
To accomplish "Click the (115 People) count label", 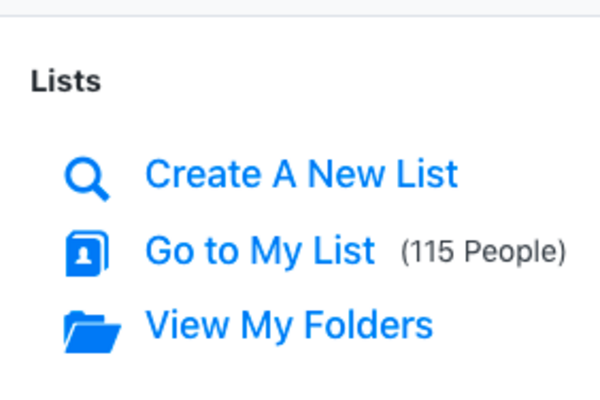I will (483, 252).
